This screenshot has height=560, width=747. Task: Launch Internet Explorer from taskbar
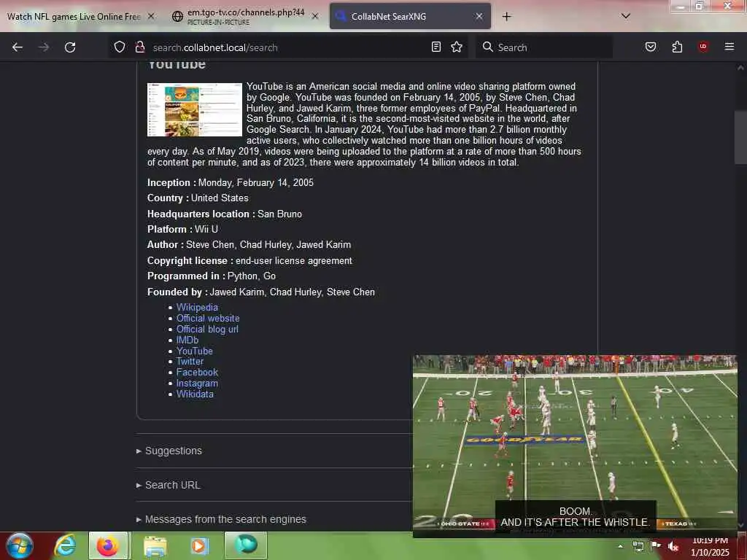point(65,546)
